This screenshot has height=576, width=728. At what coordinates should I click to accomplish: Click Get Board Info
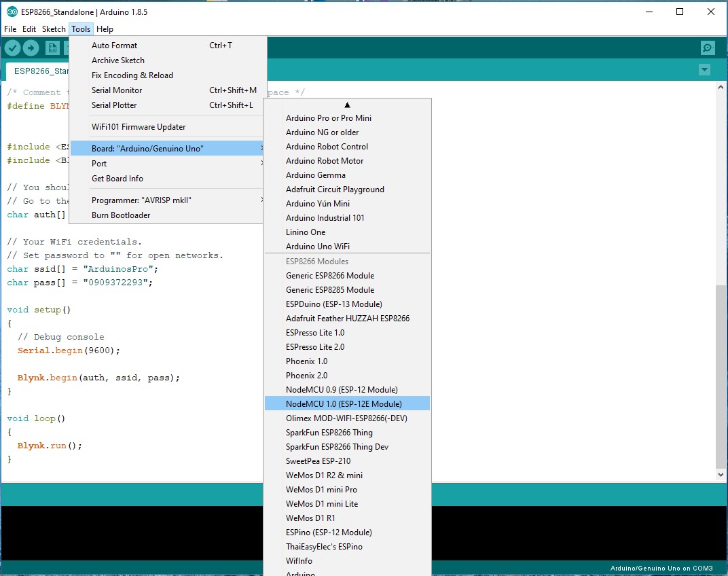[x=117, y=178]
